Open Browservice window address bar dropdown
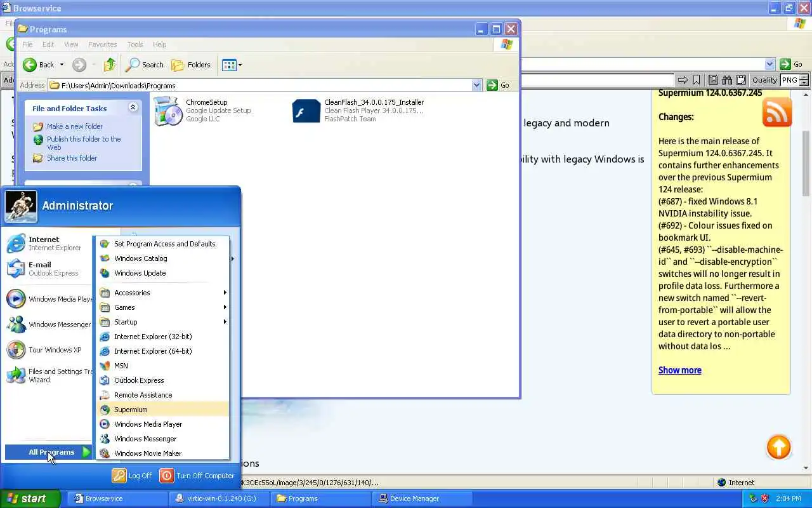 (769, 64)
